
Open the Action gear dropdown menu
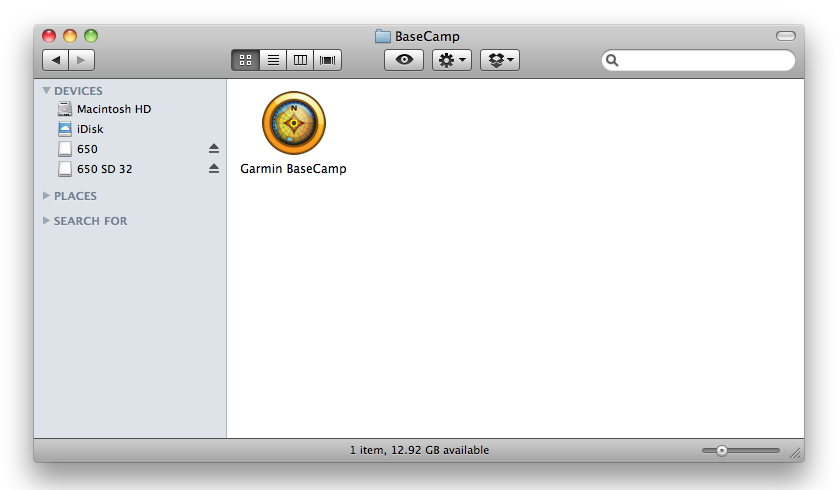[451, 60]
